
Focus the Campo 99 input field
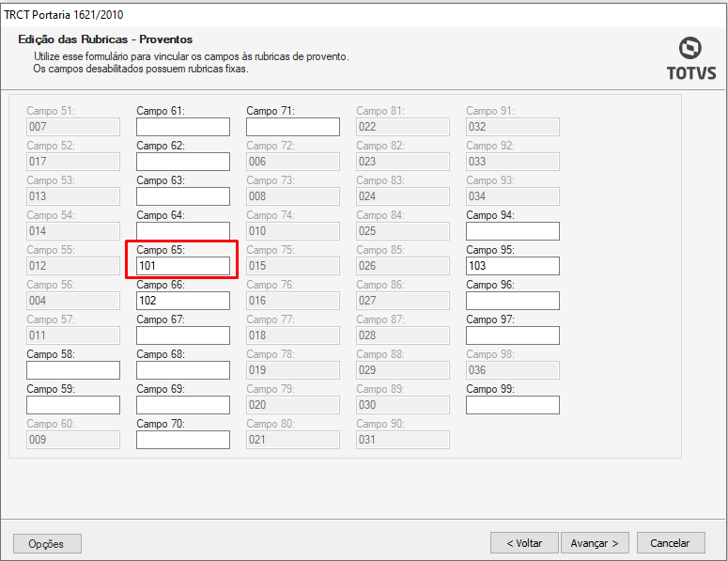point(513,405)
